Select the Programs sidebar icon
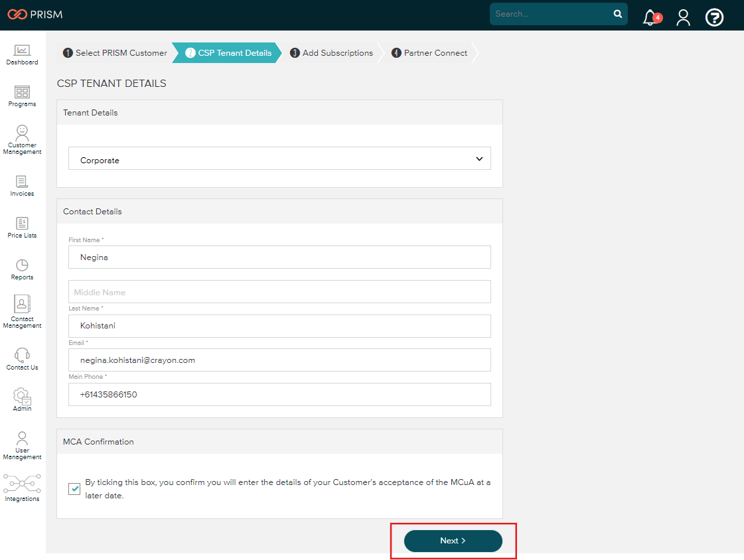 [x=22, y=94]
